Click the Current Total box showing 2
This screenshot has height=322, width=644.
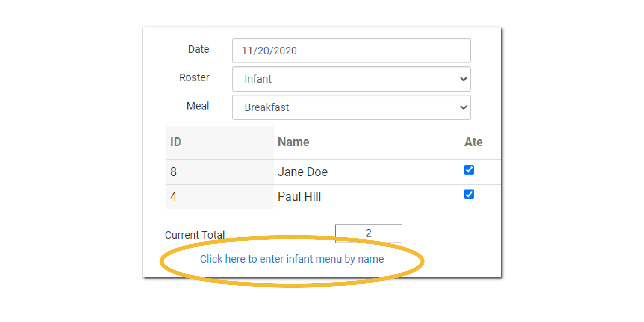369,233
